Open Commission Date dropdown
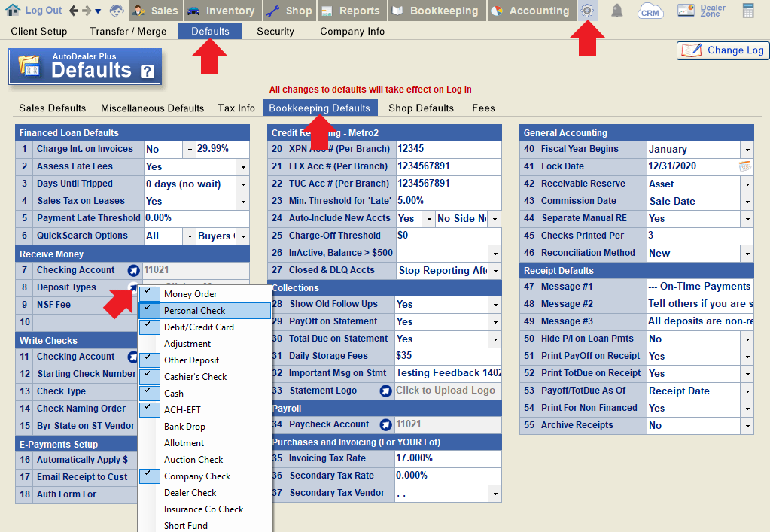 [x=747, y=201]
